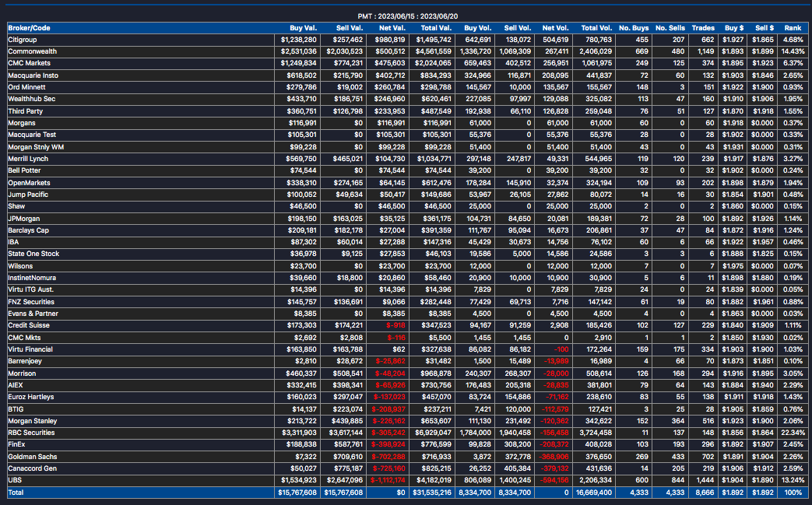The image size is (812, 505).
Task: Click Citigroup's net value $980,819
Action: click(390, 40)
